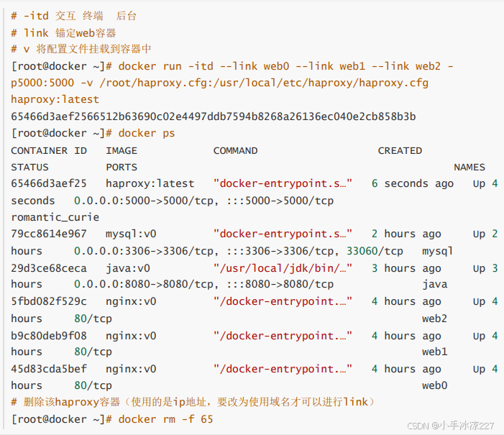The width and height of the screenshot is (504, 435).
Task: Click container ID "65466d3aef25"
Action: (x=49, y=183)
